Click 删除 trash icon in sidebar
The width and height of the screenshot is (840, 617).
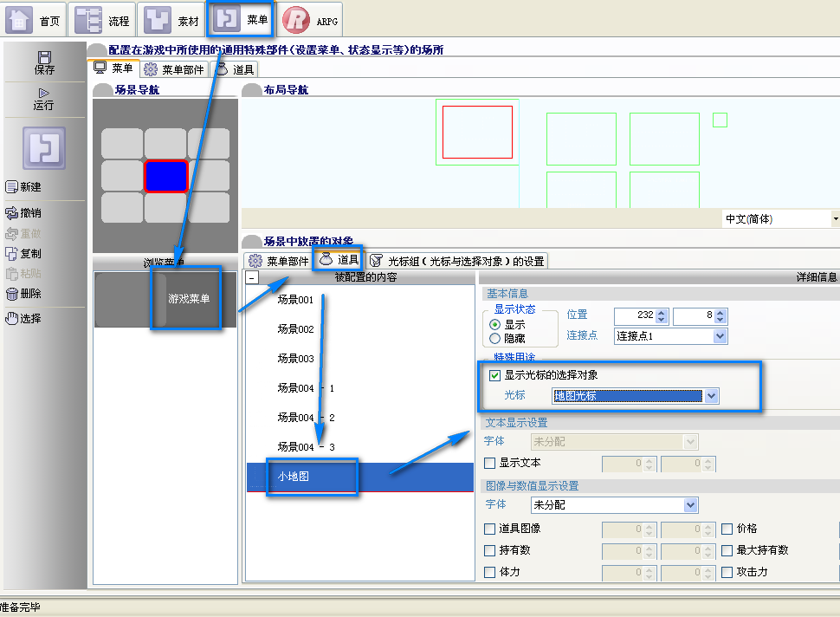pyautogui.click(x=23, y=294)
